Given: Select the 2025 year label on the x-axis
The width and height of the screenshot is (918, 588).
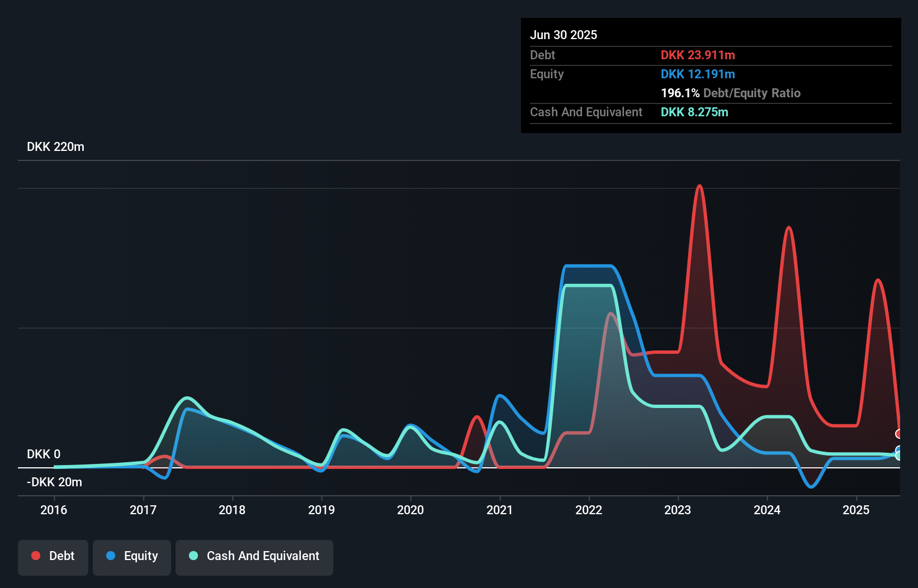Looking at the screenshot, I should tap(856, 510).
